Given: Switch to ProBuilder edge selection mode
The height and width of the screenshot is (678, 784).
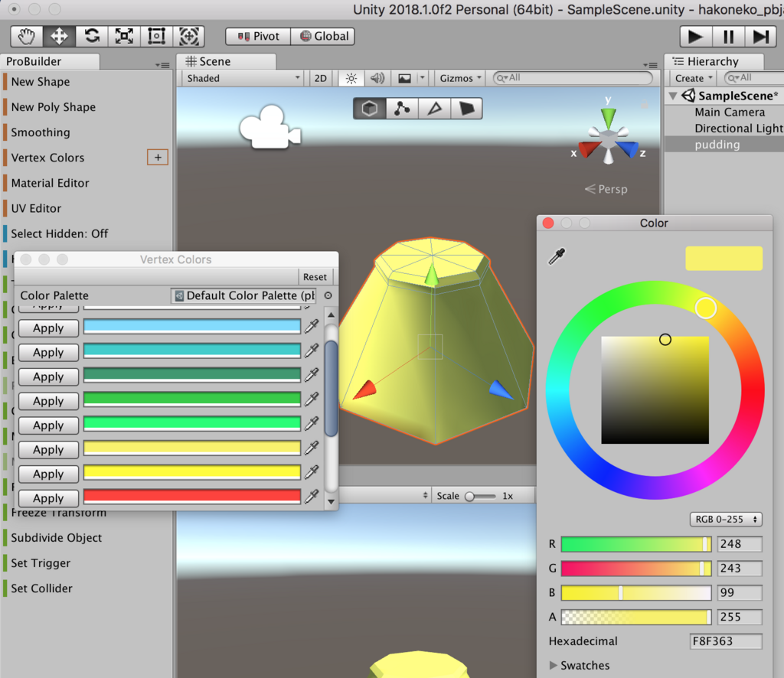Looking at the screenshot, I should [435, 109].
